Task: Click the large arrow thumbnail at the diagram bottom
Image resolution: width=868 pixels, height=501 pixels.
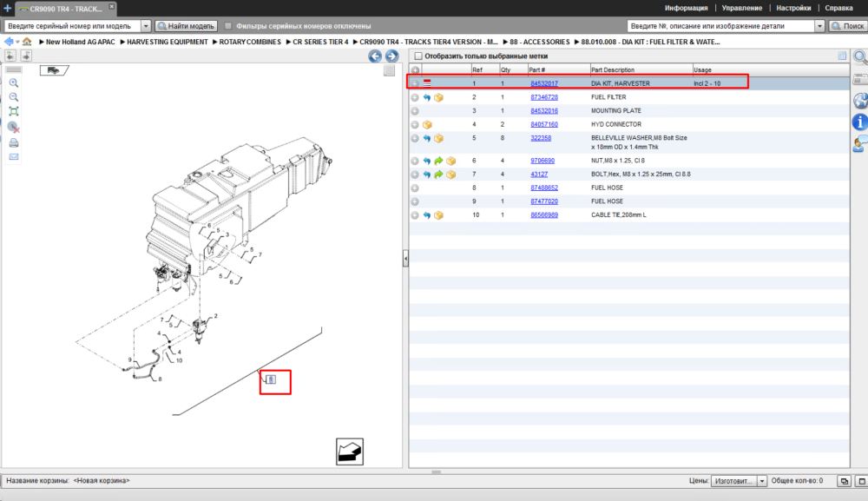Action: [x=350, y=452]
